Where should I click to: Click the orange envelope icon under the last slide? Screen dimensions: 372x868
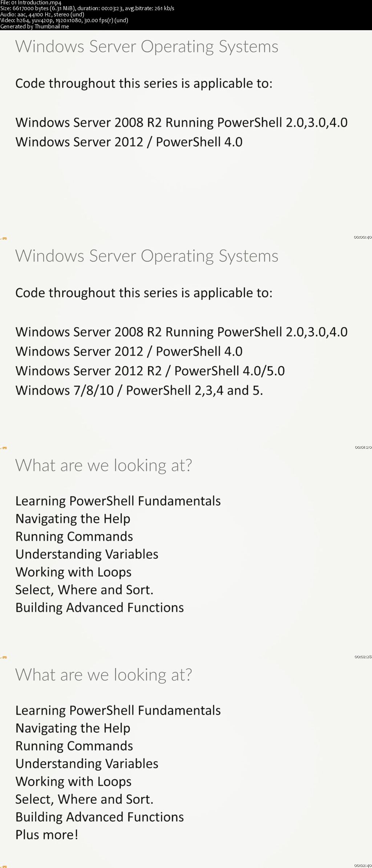4,867
